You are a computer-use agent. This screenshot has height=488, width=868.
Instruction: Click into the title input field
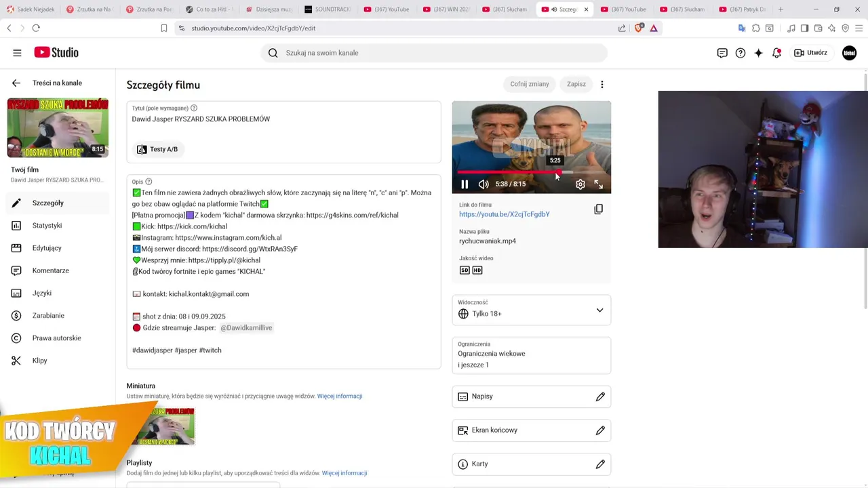point(283,119)
